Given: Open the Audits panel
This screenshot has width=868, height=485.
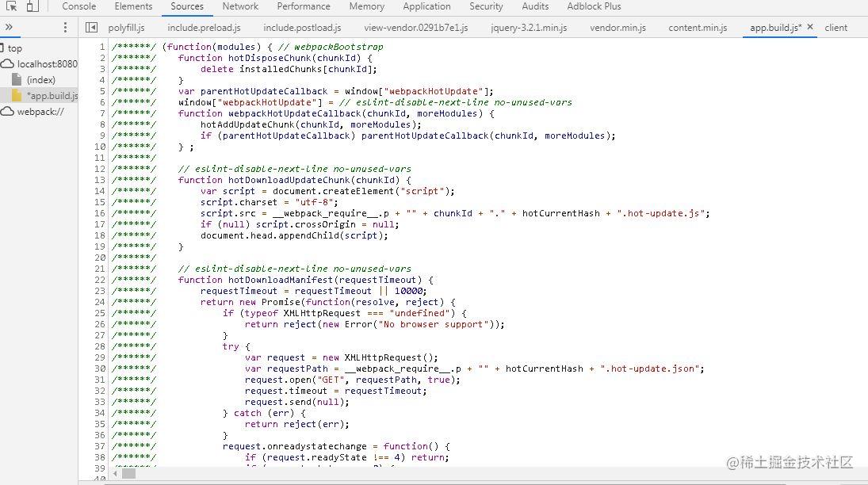Looking at the screenshot, I should [535, 6].
